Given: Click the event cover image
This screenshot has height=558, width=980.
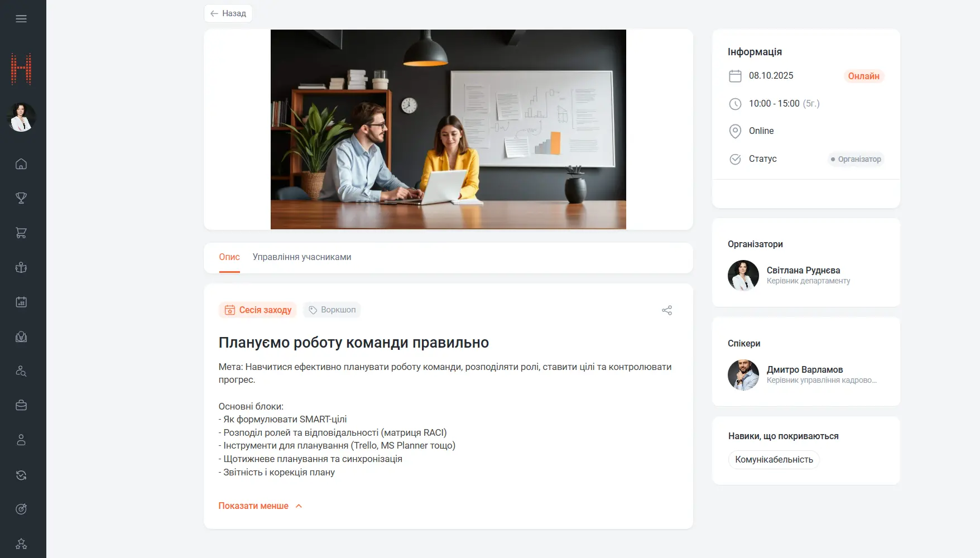Looking at the screenshot, I should [x=448, y=129].
